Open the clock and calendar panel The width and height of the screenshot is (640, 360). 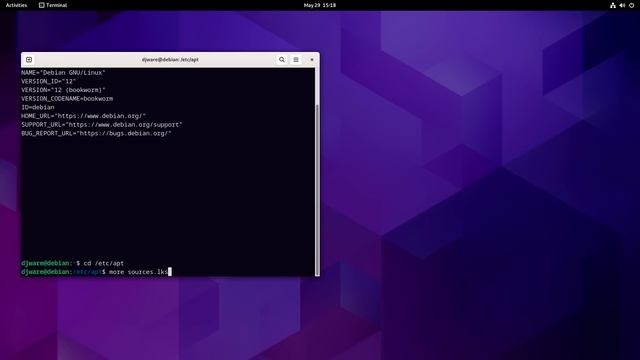coord(320,5)
